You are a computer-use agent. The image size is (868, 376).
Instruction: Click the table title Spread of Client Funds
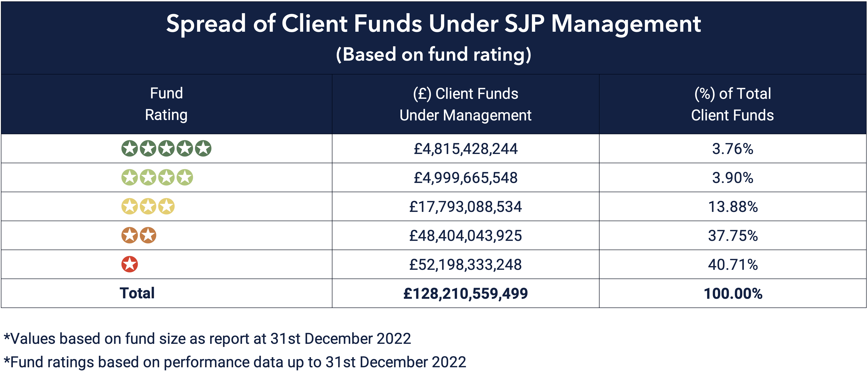(x=433, y=24)
